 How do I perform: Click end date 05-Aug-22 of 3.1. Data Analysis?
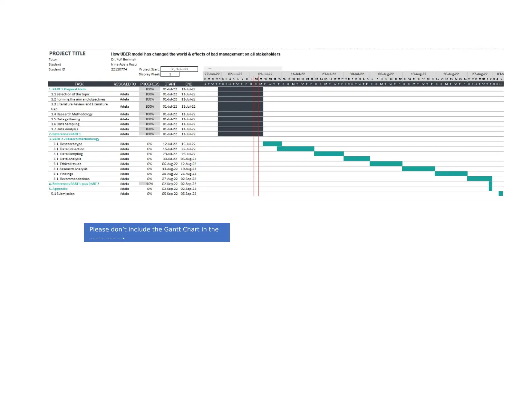pos(189,159)
